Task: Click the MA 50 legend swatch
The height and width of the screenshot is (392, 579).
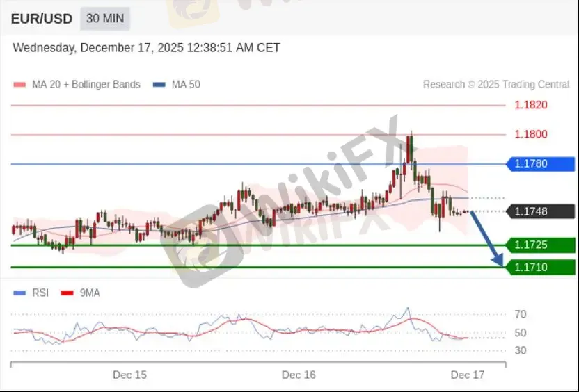Action: click(x=159, y=85)
